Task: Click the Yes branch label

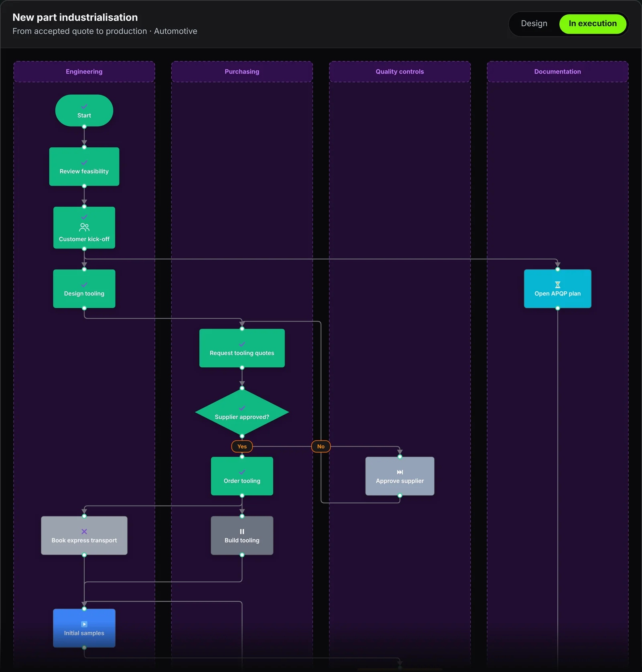Action: pos(242,446)
